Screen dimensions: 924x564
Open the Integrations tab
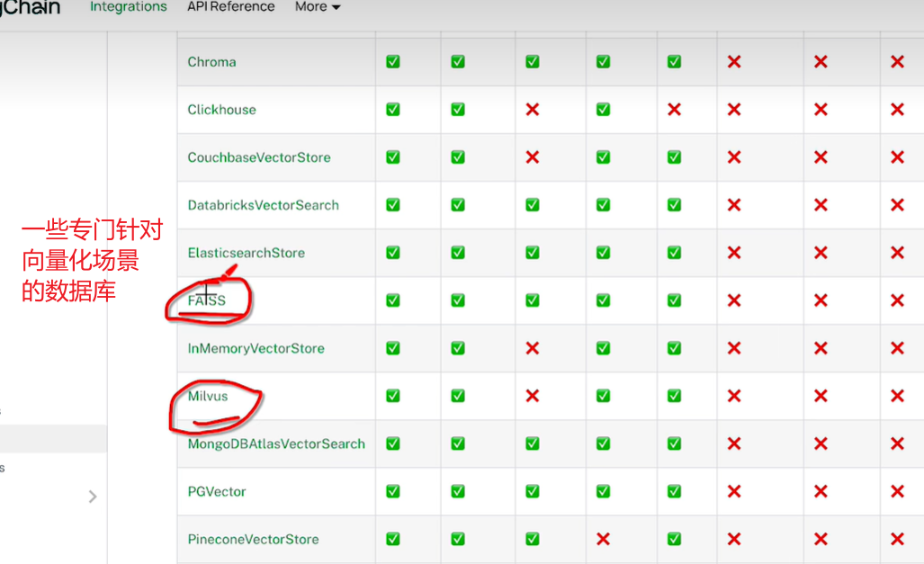[128, 6]
